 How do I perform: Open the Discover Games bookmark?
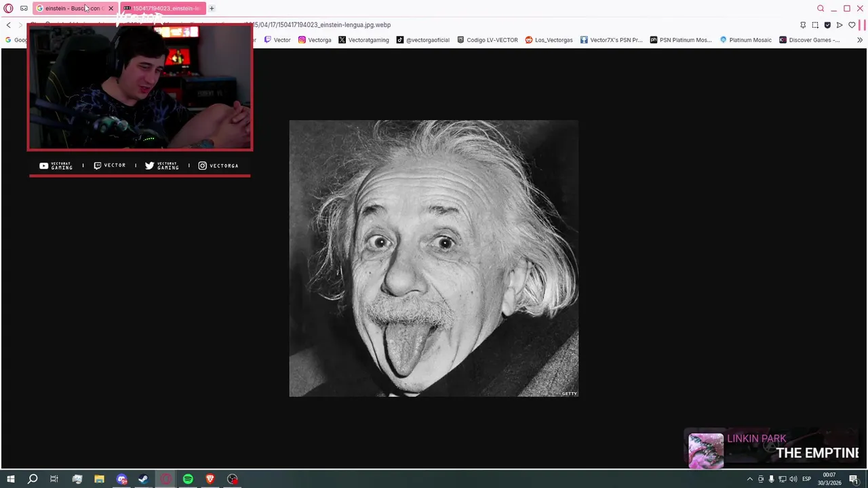point(809,40)
